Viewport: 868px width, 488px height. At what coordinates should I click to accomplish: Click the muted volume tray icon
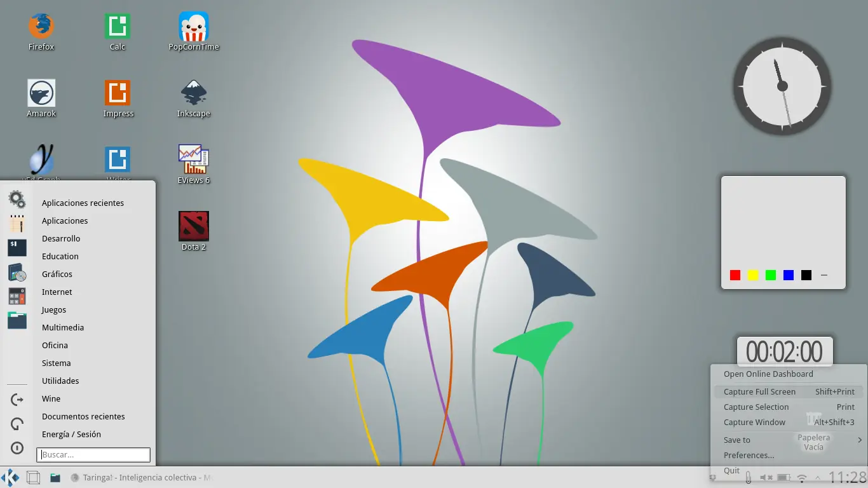click(766, 477)
